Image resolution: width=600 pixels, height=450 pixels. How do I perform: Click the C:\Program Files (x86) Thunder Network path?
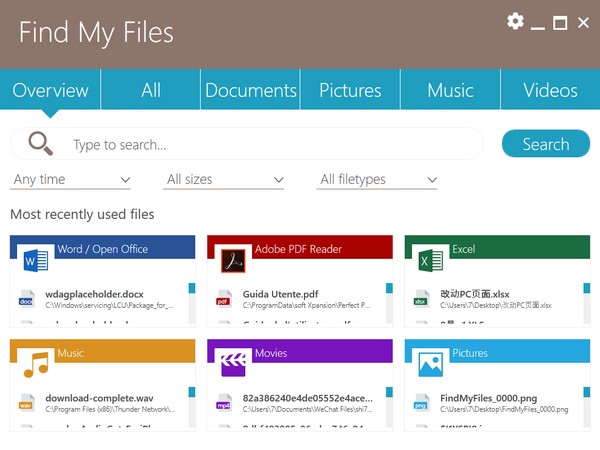click(x=110, y=409)
